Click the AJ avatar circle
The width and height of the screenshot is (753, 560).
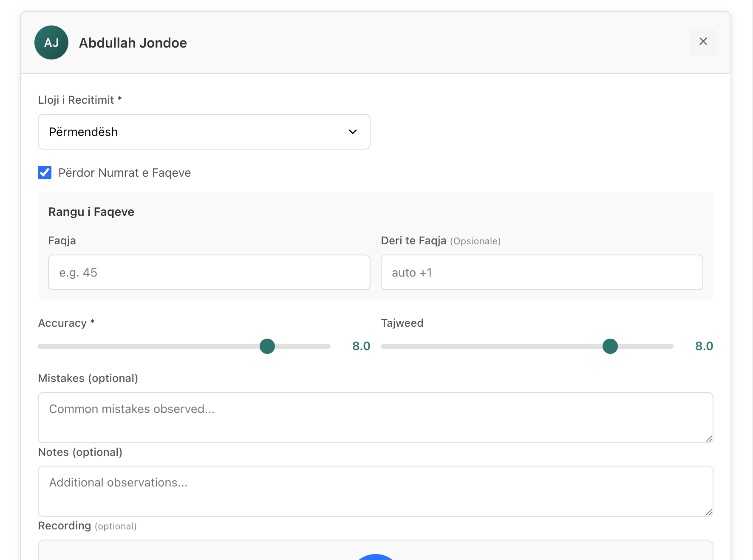pyautogui.click(x=51, y=42)
